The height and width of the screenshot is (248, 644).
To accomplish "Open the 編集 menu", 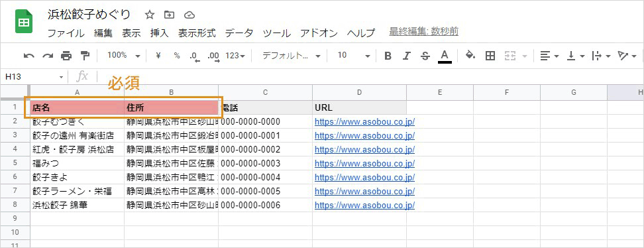I will click(x=103, y=33).
